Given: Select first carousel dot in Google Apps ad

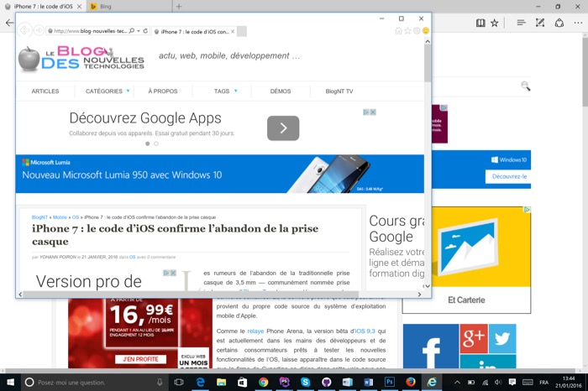Looking at the screenshot, I should [147, 143].
